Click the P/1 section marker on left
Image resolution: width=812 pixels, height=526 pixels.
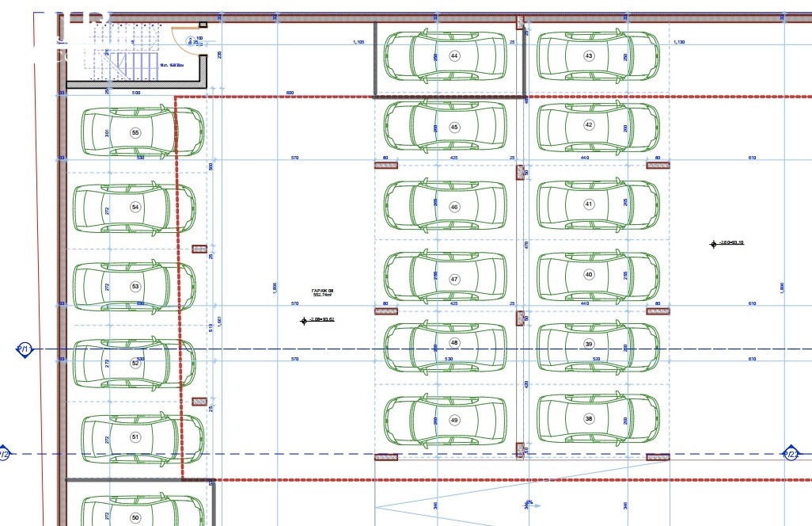click(x=24, y=349)
